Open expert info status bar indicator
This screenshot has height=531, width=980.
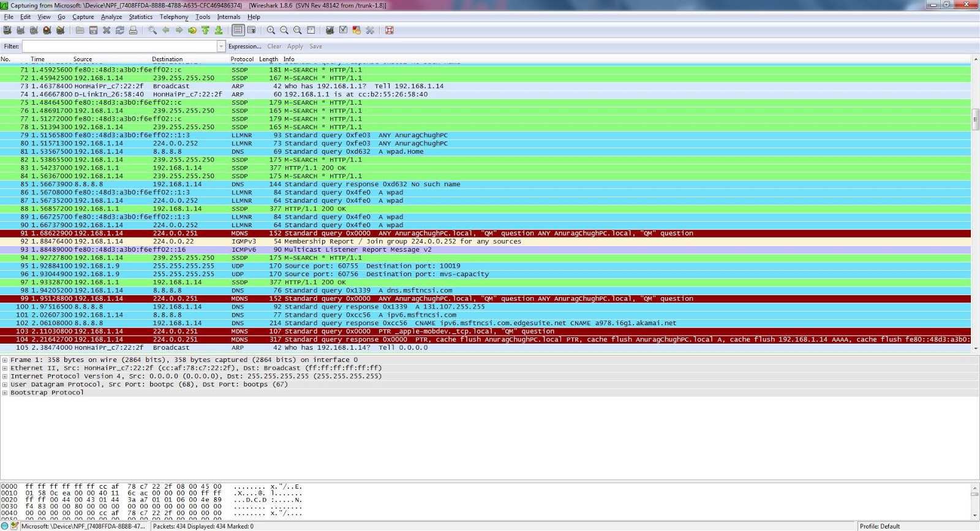[x=5, y=526]
